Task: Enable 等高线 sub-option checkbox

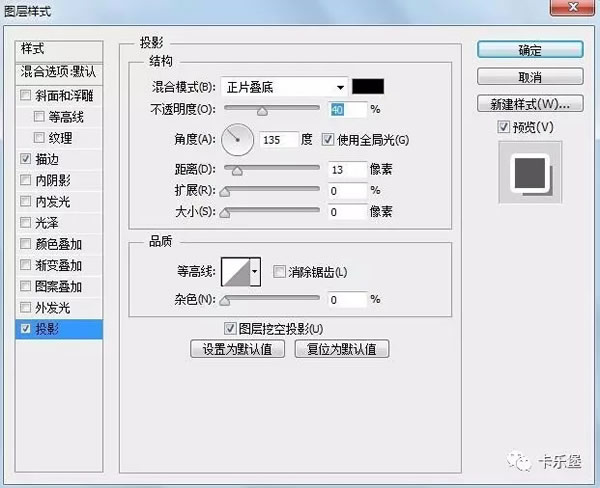Action: pos(39,116)
